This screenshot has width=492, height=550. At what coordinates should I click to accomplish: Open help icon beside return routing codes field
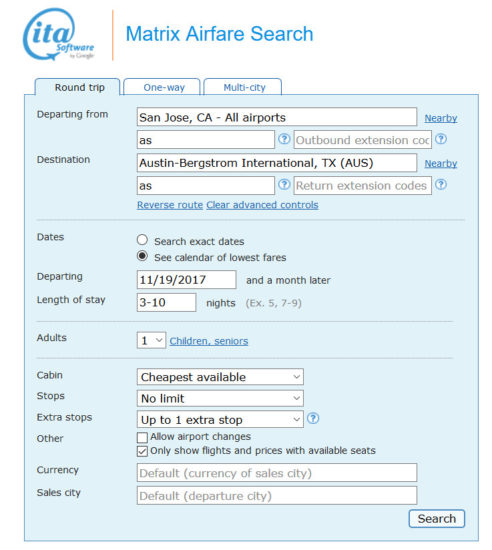(x=284, y=184)
